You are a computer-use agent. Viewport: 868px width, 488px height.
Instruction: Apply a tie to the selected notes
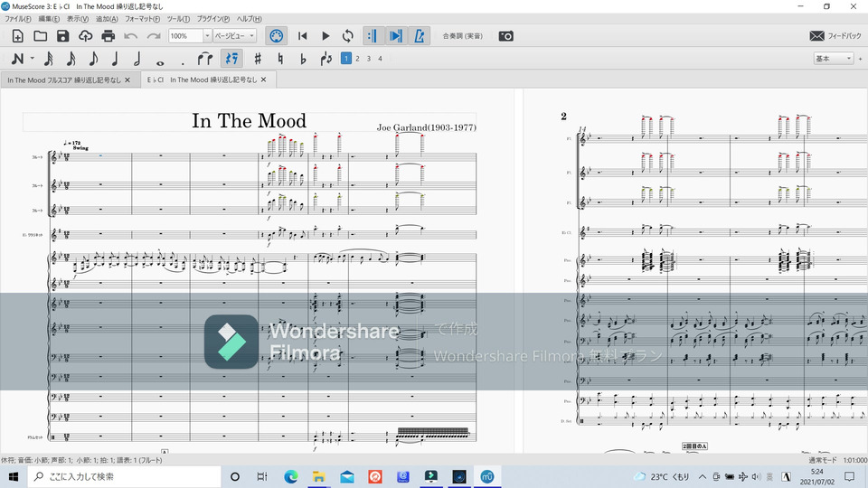(x=205, y=58)
